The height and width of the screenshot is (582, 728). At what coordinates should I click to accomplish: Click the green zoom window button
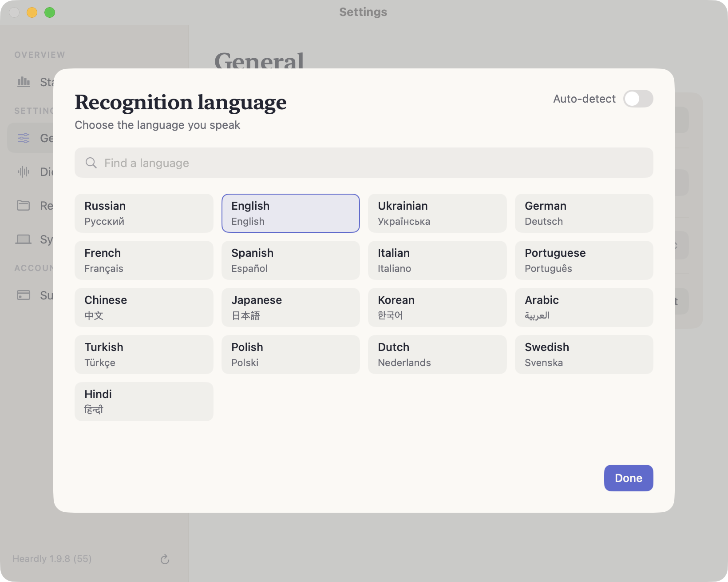pos(50,12)
